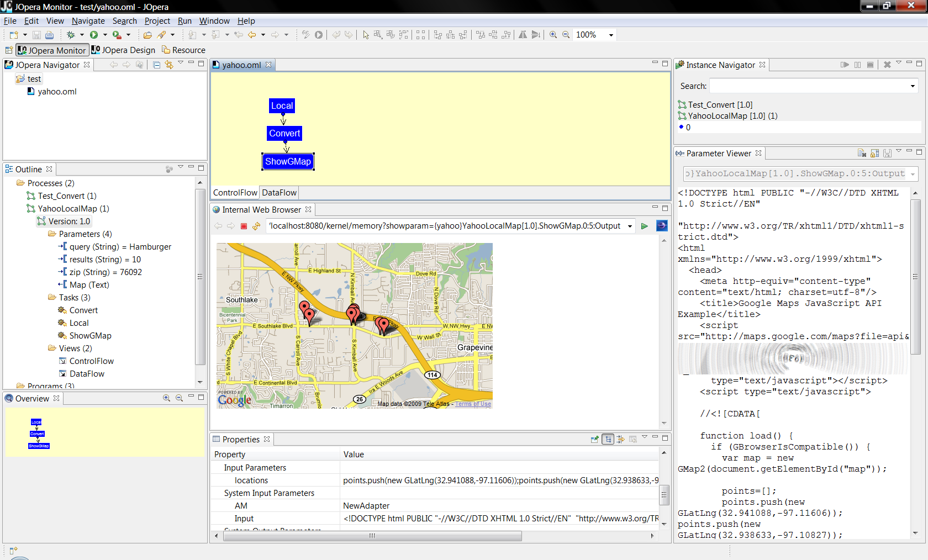The width and height of the screenshot is (928, 560).
Task: Select the locations property row
Action: (436, 480)
